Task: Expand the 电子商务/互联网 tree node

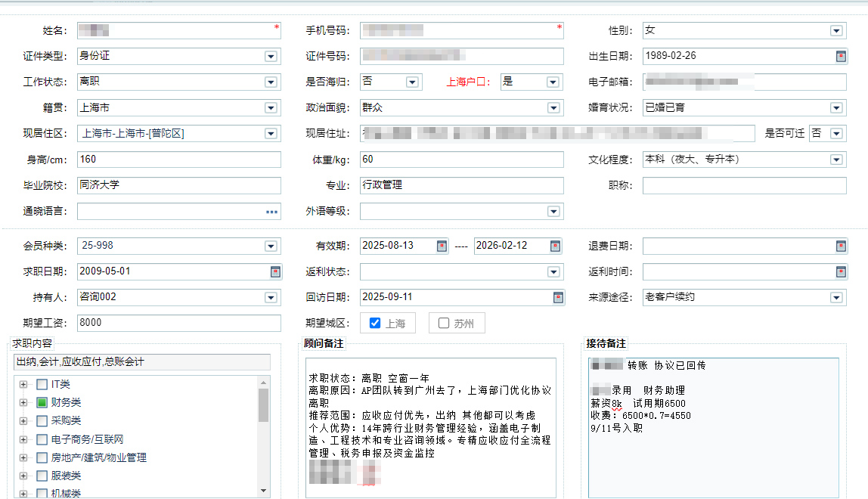Action: [23, 440]
